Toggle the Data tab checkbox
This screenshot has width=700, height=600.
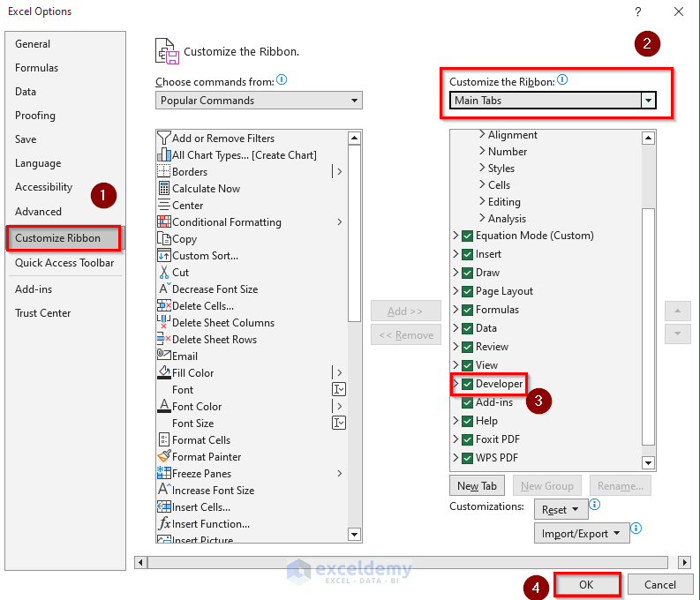pos(468,328)
